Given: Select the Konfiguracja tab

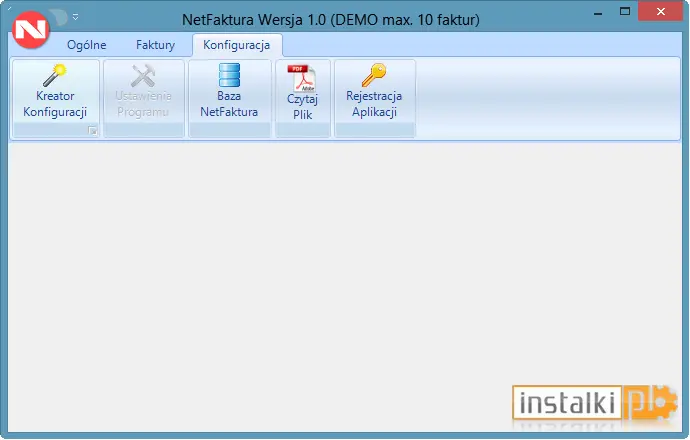Looking at the screenshot, I should tap(237, 45).
